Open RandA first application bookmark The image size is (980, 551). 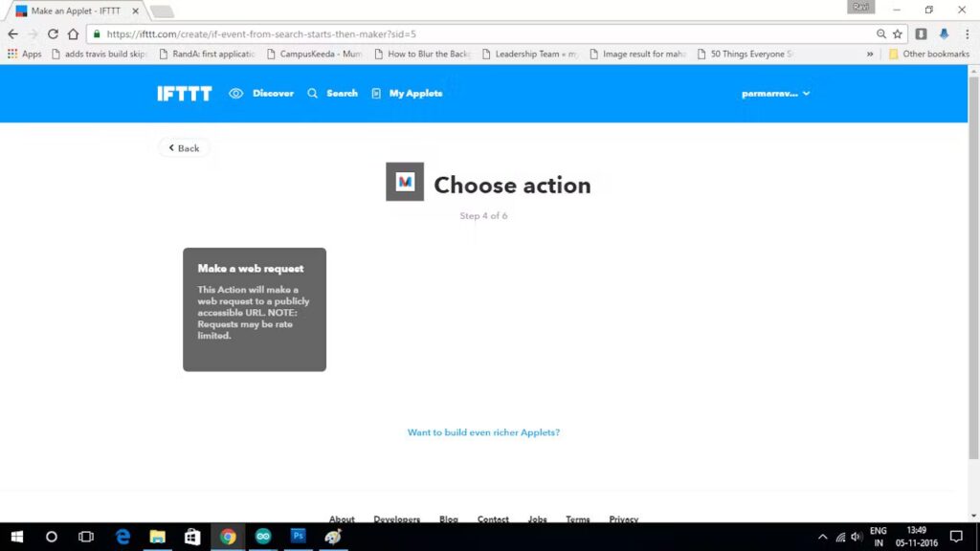pyautogui.click(x=208, y=54)
